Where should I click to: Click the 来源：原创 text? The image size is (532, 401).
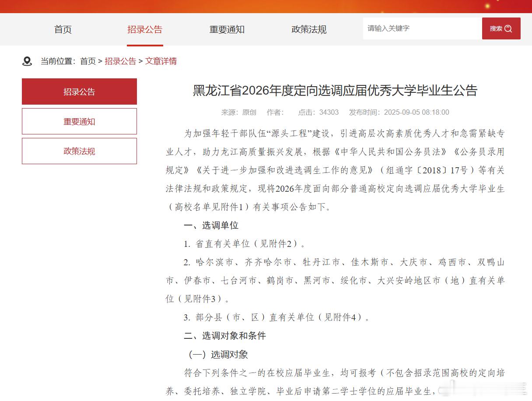(x=238, y=112)
